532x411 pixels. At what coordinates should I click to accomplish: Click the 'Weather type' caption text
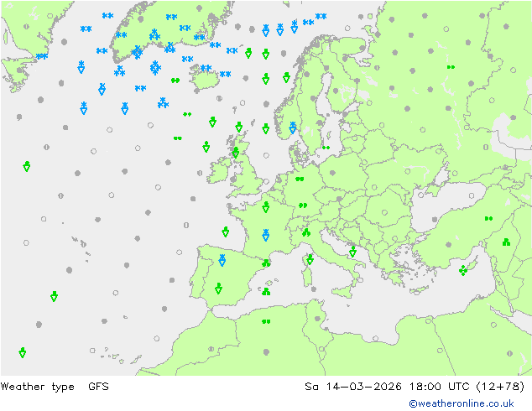click(x=37, y=387)
